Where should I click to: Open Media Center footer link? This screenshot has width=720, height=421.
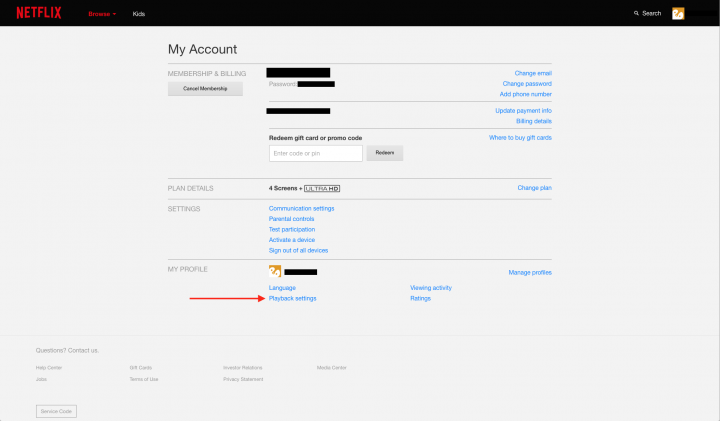[x=332, y=368]
